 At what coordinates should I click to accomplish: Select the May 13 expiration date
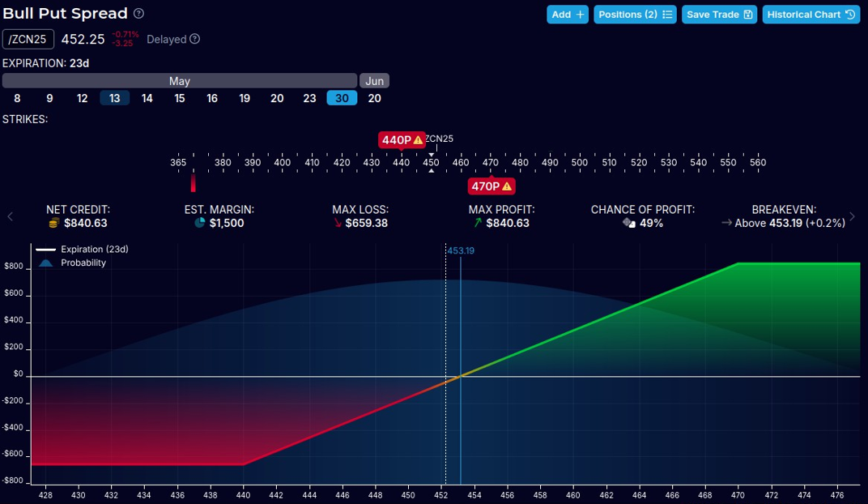point(114,98)
